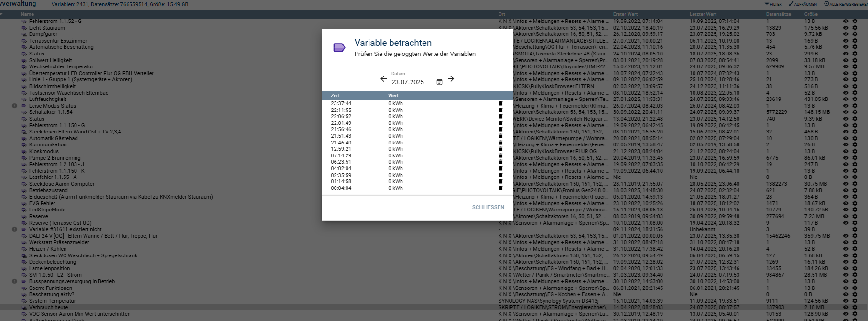
Task: Click gear icon for Verbrauch heute row
Action: (855, 308)
